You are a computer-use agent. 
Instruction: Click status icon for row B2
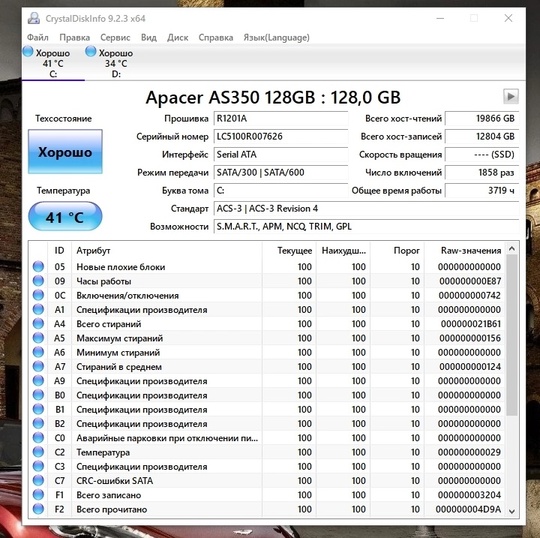pyautogui.click(x=38, y=423)
